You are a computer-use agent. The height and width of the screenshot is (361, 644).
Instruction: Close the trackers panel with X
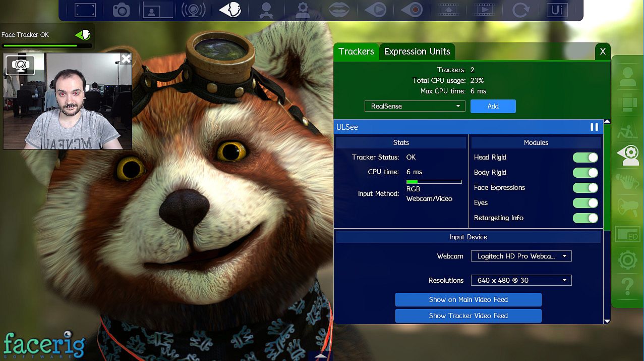coord(602,51)
